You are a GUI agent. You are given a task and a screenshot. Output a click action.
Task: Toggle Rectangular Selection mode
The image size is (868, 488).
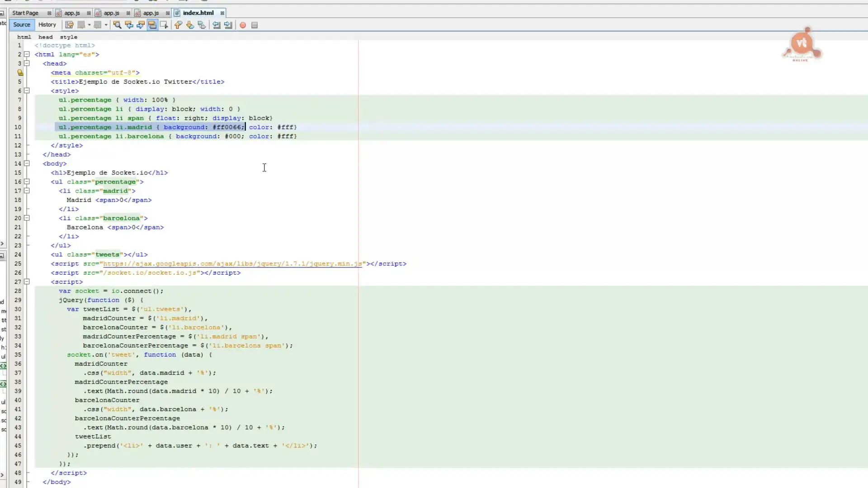tap(164, 25)
